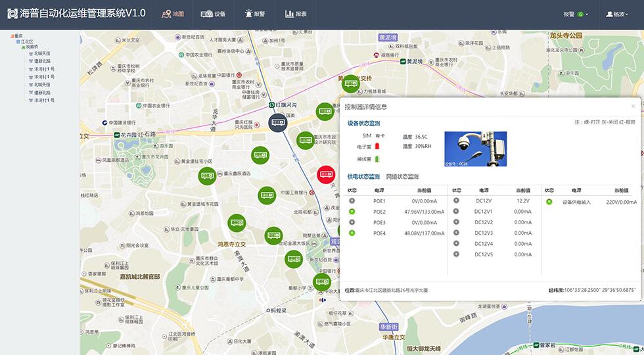Select the 供电状态监测 tab
This screenshot has width=644, height=355.
363,177
